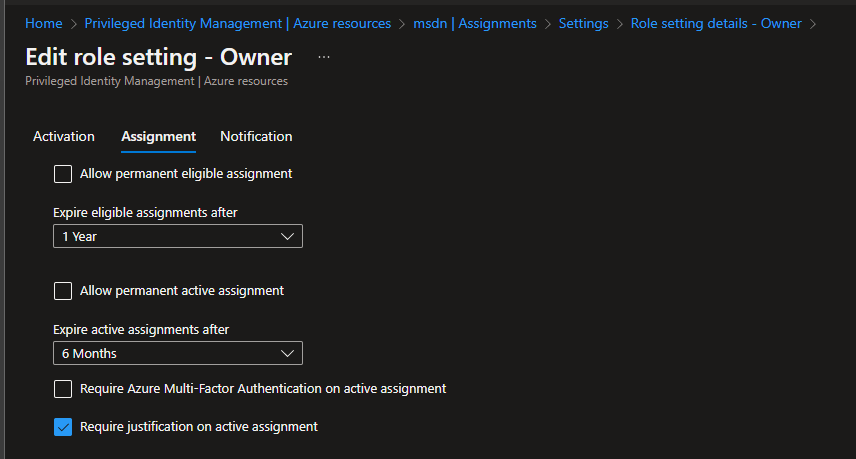The width and height of the screenshot is (856, 459).
Task: Click the Expire eligible assignments after label
Action: (x=145, y=212)
